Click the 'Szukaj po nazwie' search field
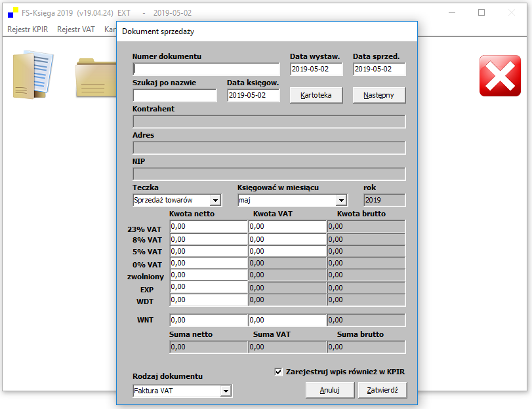 (174, 95)
